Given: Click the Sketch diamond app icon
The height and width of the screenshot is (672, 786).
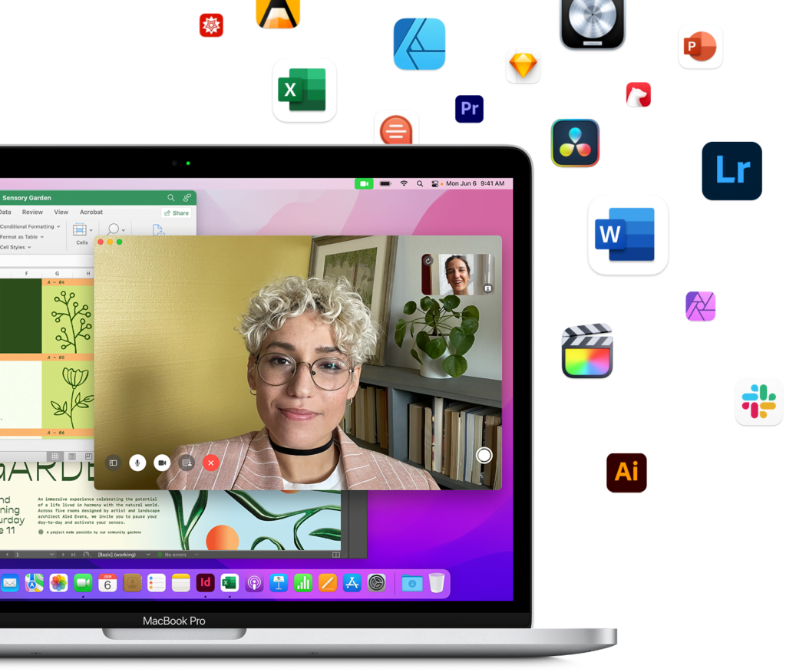Looking at the screenshot, I should 523,66.
